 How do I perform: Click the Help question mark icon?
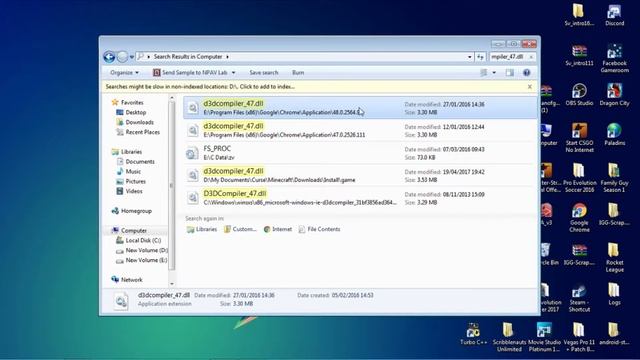pyautogui.click(x=527, y=73)
